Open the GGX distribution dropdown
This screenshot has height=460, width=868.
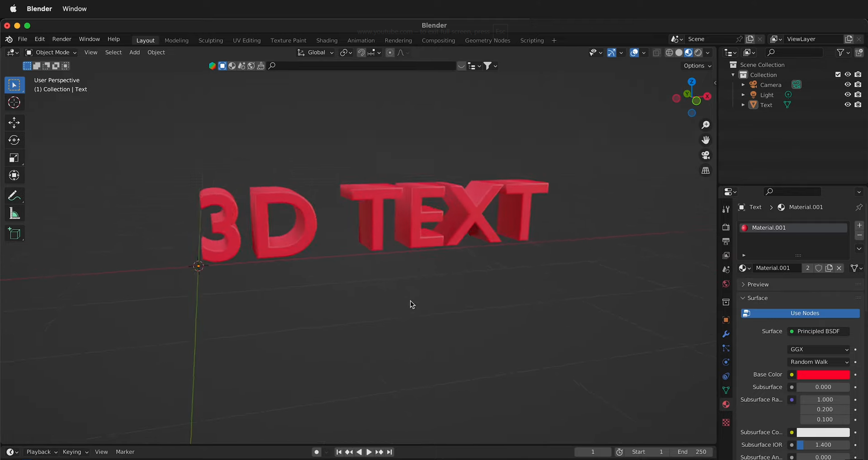pyautogui.click(x=818, y=349)
